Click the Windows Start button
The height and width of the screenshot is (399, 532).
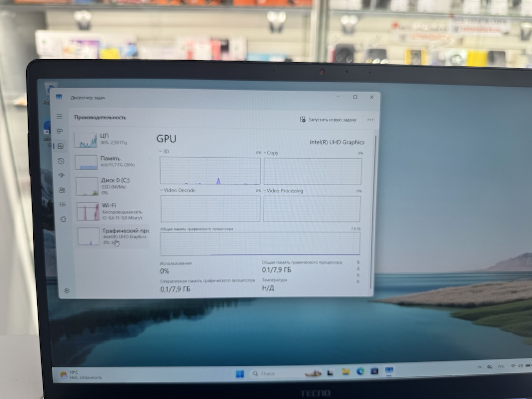click(x=240, y=373)
